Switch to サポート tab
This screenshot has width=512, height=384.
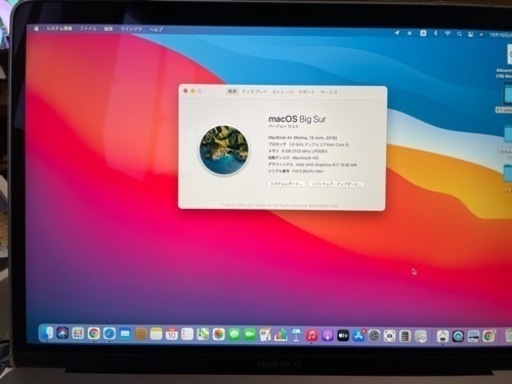coord(307,92)
